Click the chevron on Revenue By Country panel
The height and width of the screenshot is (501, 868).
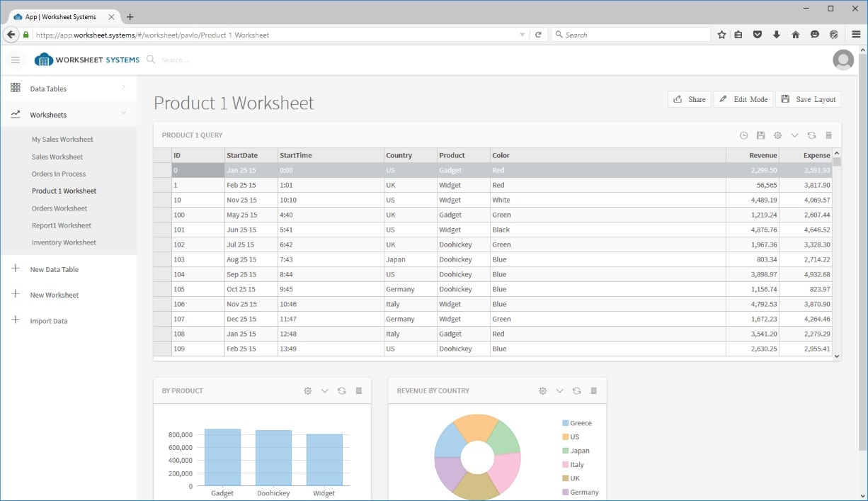559,391
